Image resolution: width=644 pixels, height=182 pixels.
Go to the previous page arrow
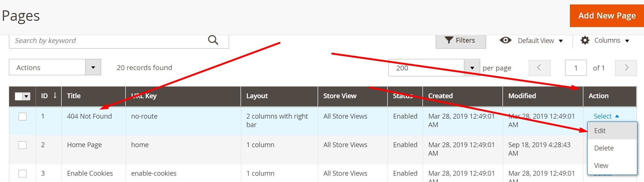click(x=539, y=68)
